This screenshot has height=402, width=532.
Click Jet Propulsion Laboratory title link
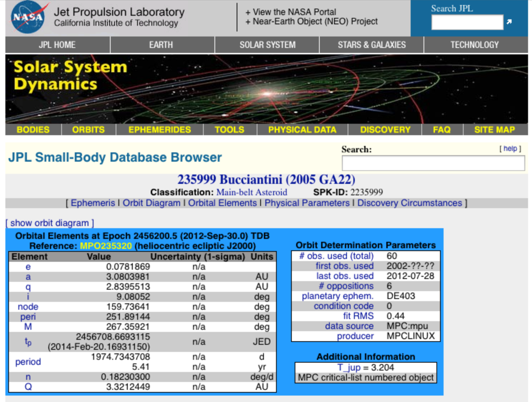(119, 12)
